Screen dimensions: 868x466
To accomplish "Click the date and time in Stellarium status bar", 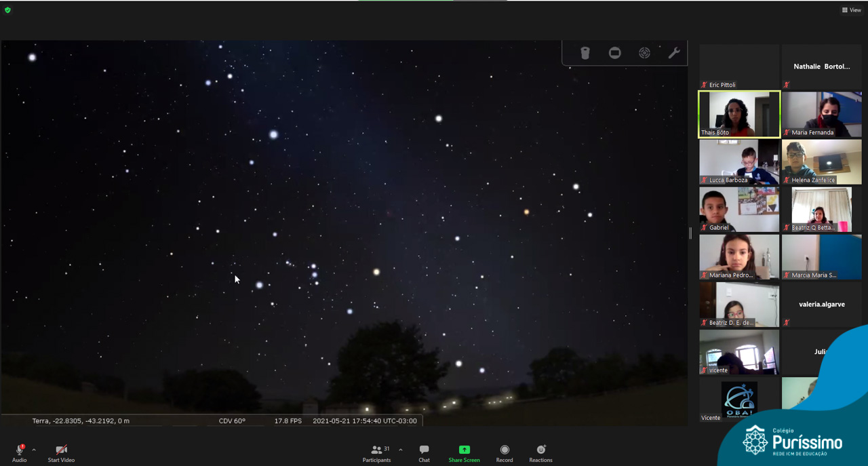I will pos(365,421).
